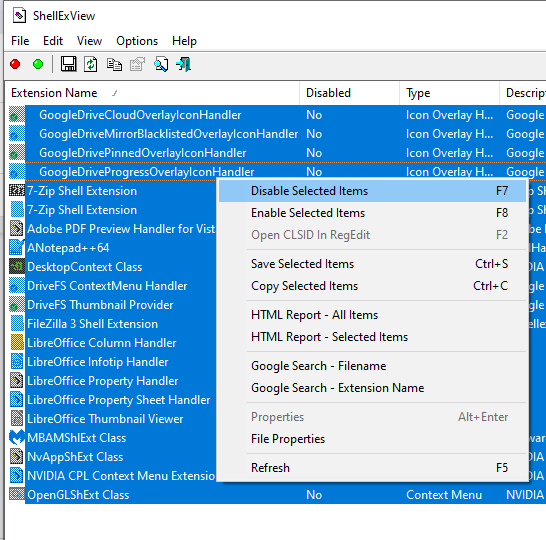This screenshot has height=540, width=546.
Task: Select the first 7-Zip Shell Extension icon
Action: click(17, 191)
